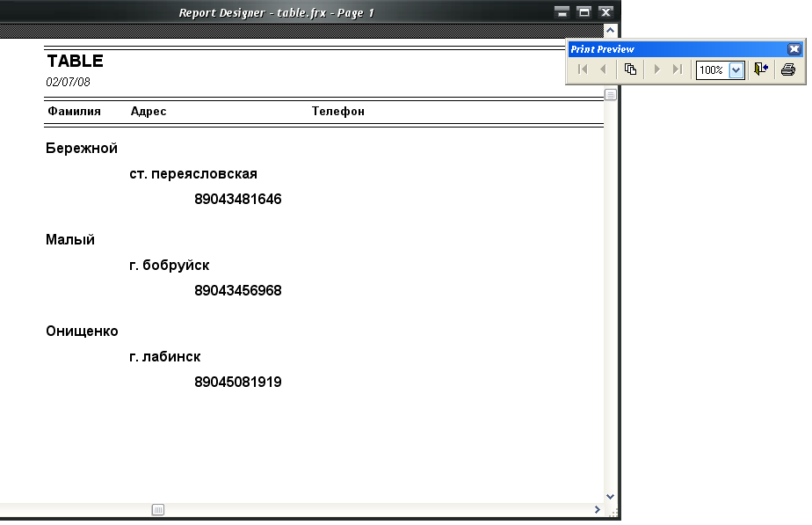Image resolution: width=812 pixels, height=525 pixels.
Task: Click phone number 89043456968
Action: coord(238,290)
